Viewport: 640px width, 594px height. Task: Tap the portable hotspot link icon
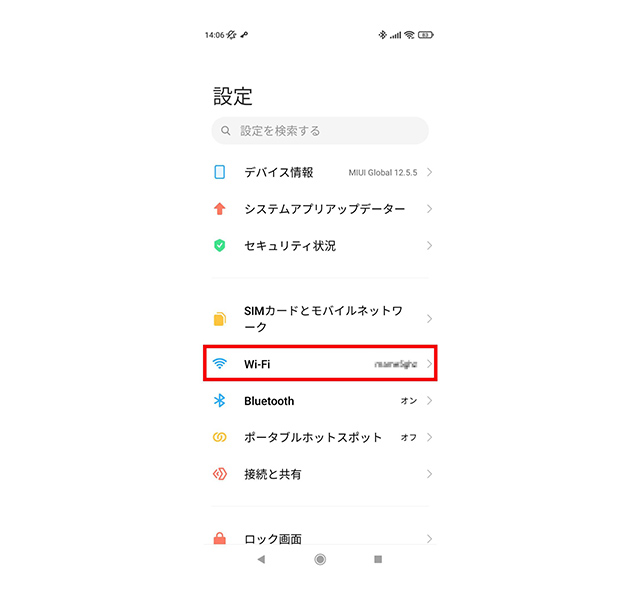click(x=220, y=437)
